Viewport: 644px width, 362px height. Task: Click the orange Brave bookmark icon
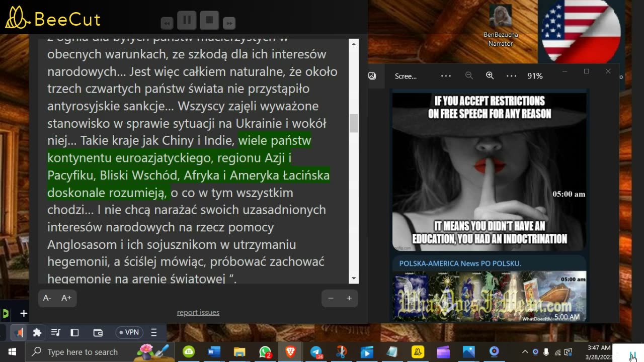pyautogui.click(x=20, y=332)
